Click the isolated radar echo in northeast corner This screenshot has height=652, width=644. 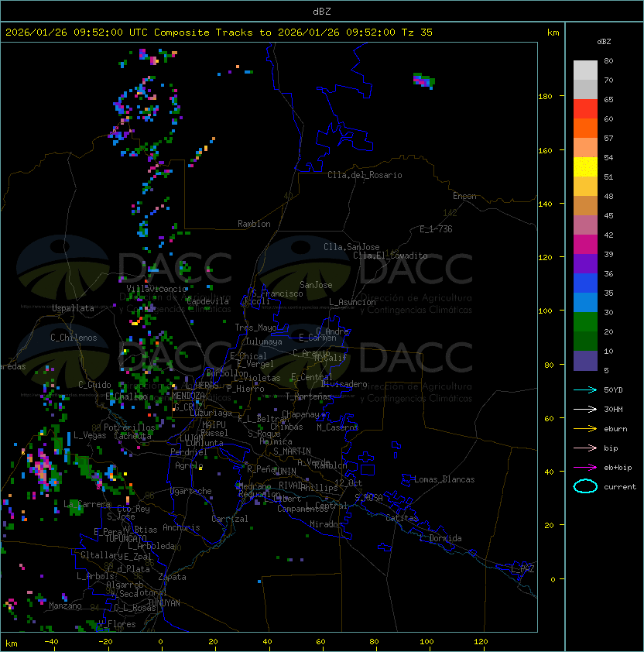click(423, 81)
